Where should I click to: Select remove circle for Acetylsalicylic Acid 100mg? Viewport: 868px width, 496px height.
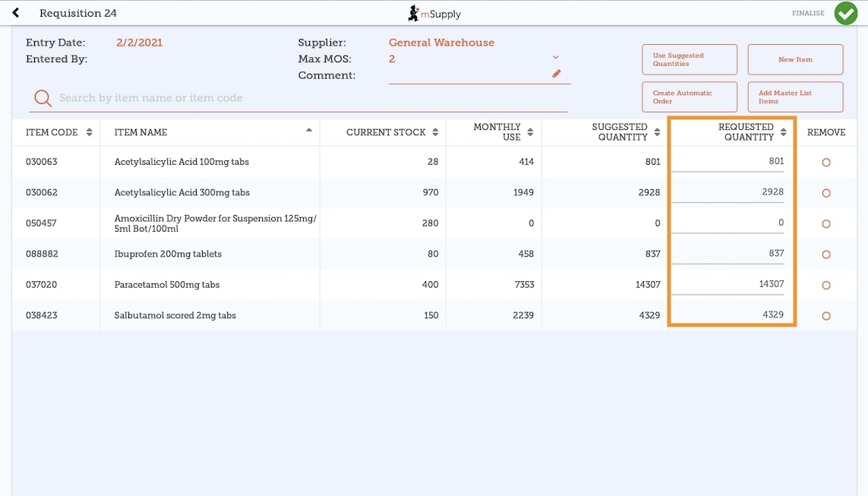826,163
